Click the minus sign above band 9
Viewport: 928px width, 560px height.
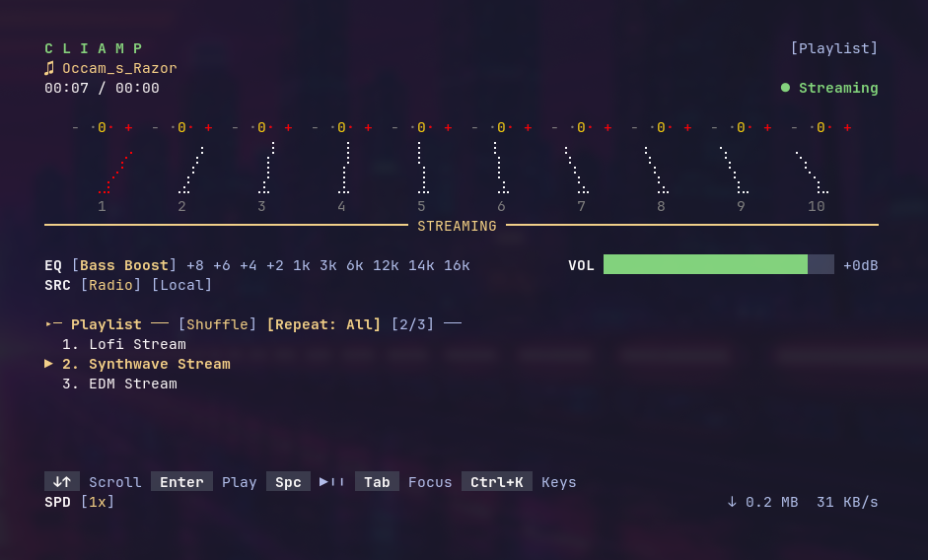click(714, 127)
